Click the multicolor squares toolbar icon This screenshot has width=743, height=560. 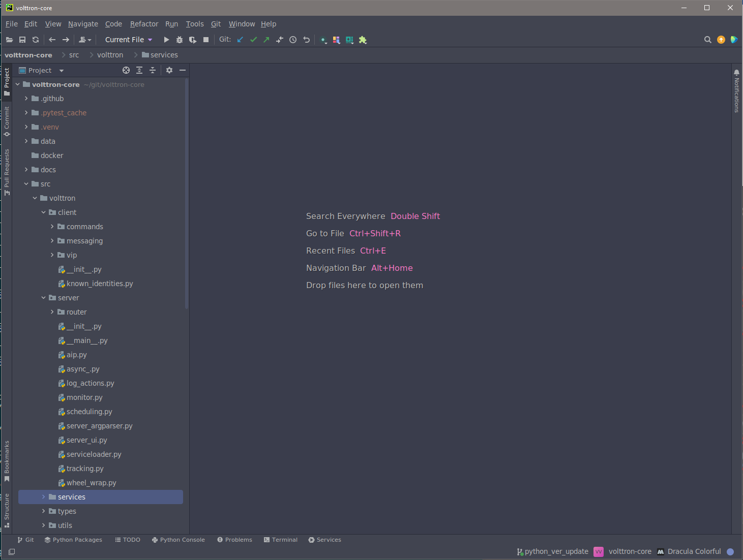tap(337, 40)
